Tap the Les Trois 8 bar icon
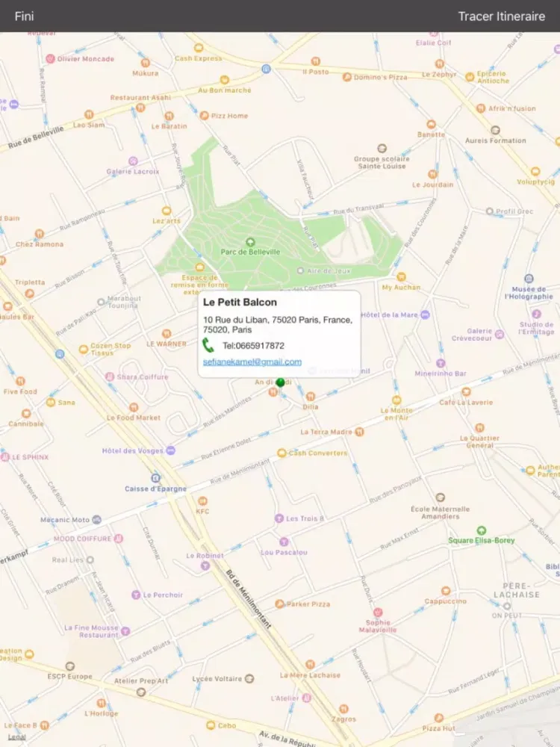This screenshot has height=747, width=560. (x=279, y=518)
